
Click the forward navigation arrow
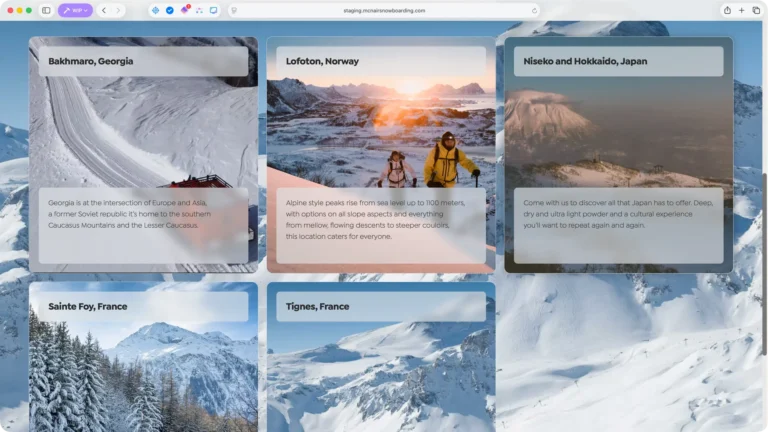tap(118, 10)
